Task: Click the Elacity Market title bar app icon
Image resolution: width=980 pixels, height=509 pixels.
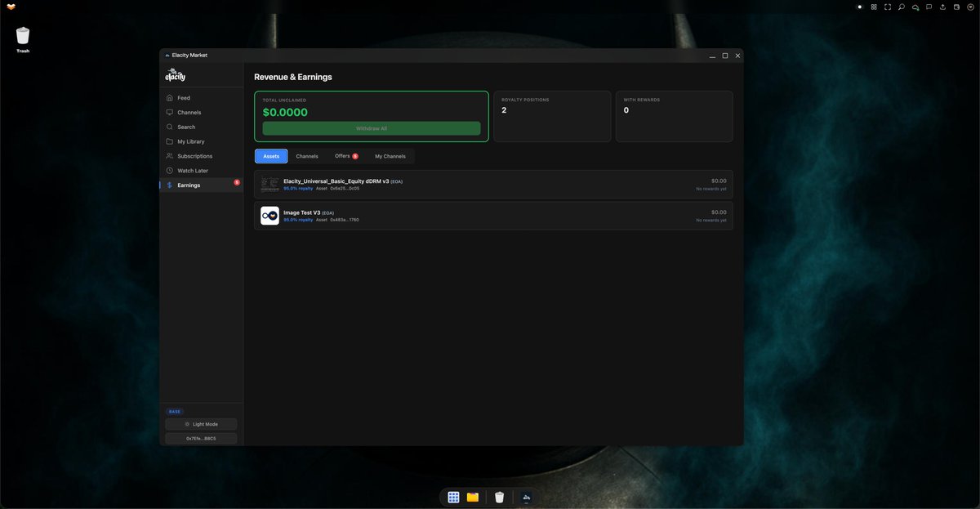Action: (x=167, y=56)
